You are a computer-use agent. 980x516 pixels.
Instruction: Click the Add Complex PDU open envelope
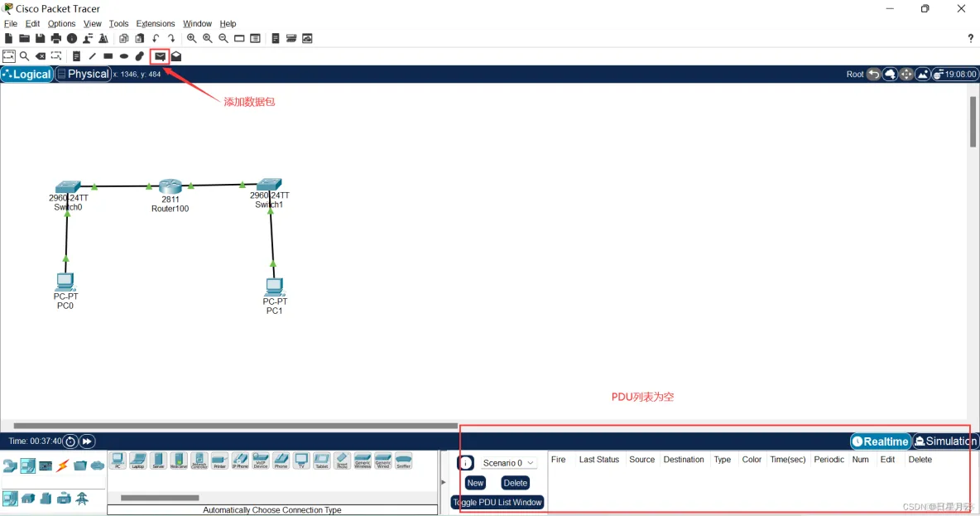point(176,56)
